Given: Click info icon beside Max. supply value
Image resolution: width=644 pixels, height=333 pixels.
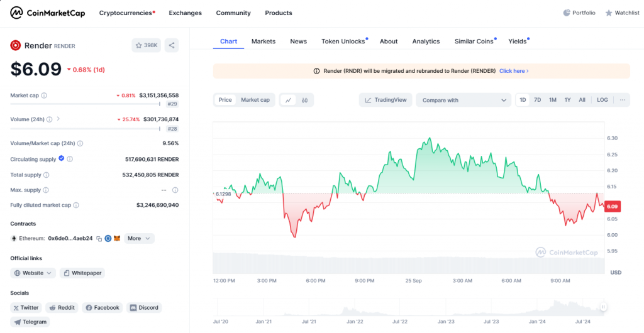Looking at the screenshot, I should (x=175, y=190).
